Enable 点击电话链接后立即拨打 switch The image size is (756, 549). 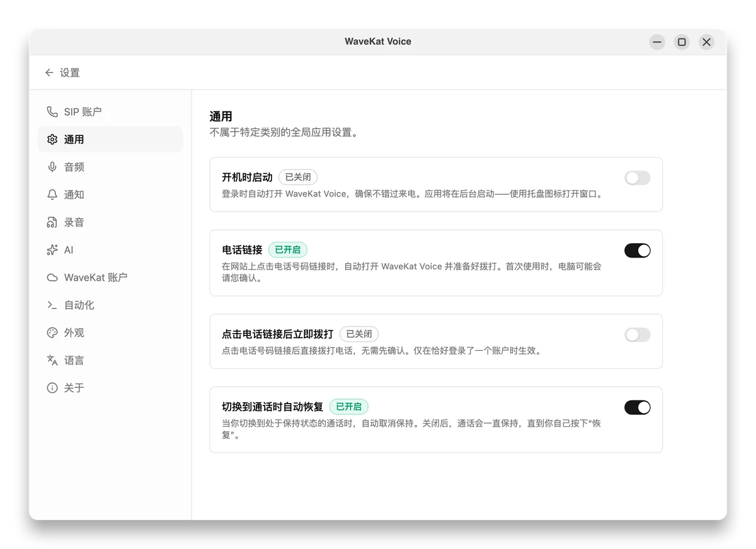coord(637,335)
